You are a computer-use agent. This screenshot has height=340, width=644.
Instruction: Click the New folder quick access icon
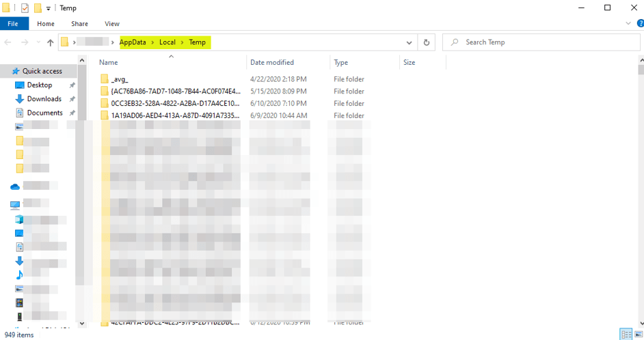point(38,8)
